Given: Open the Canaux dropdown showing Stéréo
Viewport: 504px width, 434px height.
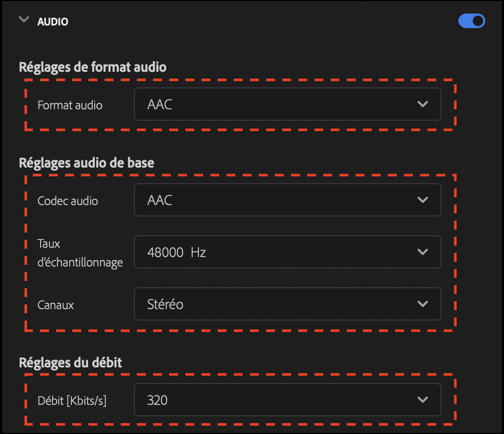Looking at the screenshot, I should click(287, 304).
